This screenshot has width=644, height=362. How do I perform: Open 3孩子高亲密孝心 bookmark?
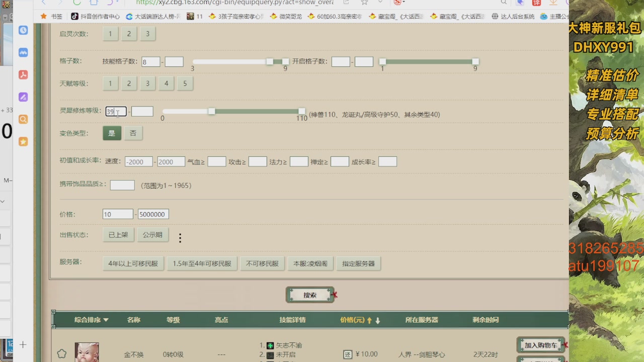(236, 16)
